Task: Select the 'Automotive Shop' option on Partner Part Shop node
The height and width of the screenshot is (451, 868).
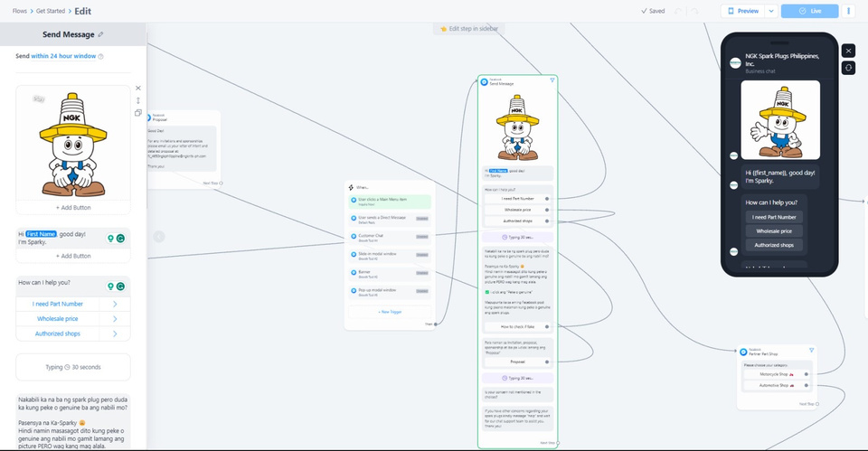Action: 777,385
